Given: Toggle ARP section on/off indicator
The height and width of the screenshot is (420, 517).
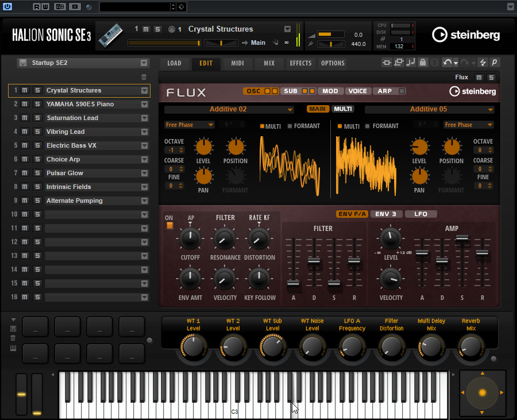Looking at the screenshot, I should 402,91.
